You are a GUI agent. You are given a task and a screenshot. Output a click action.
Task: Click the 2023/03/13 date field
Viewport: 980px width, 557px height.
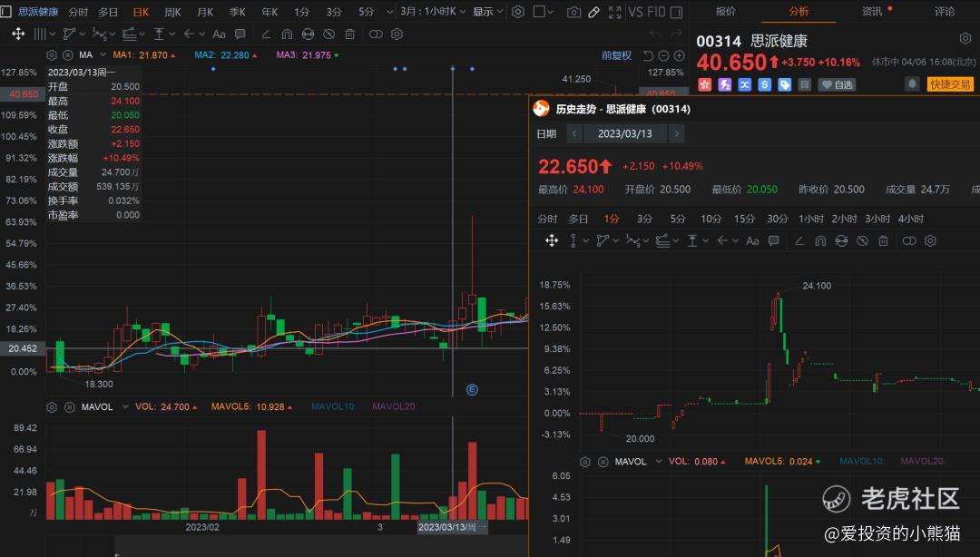click(x=625, y=133)
